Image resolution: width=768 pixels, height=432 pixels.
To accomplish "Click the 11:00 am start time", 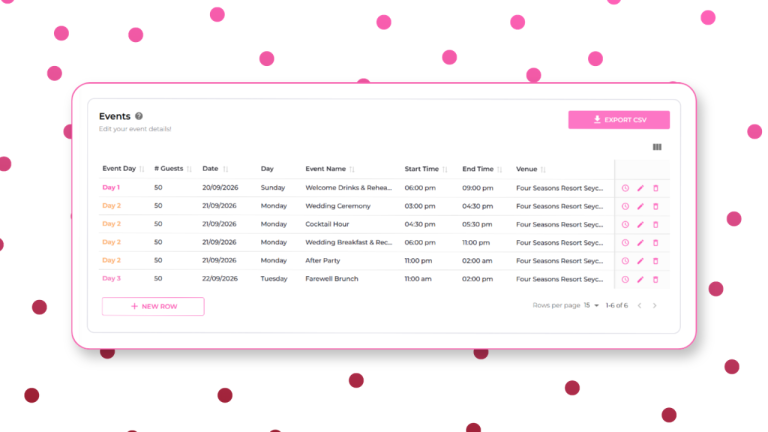I will coord(418,279).
